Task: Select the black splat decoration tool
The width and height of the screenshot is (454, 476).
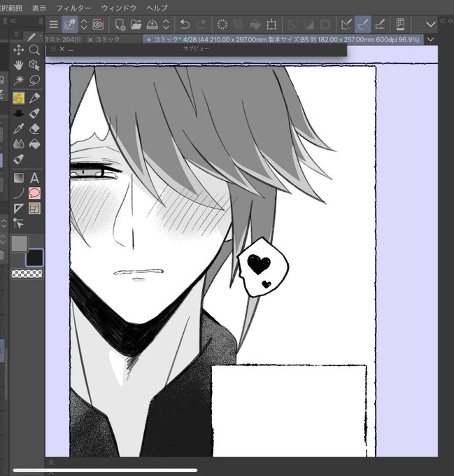Action: (x=19, y=113)
